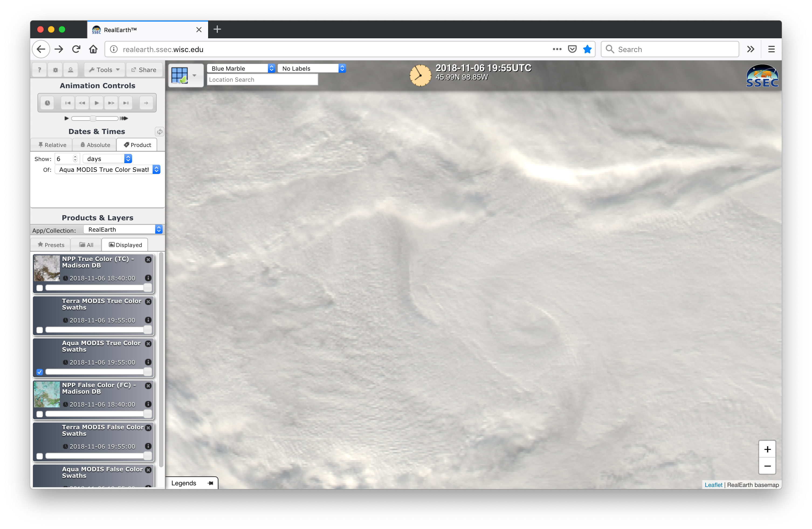Zoom in on the map
Image resolution: width=812 pixels, height=529 pixels.
[767, 449]
